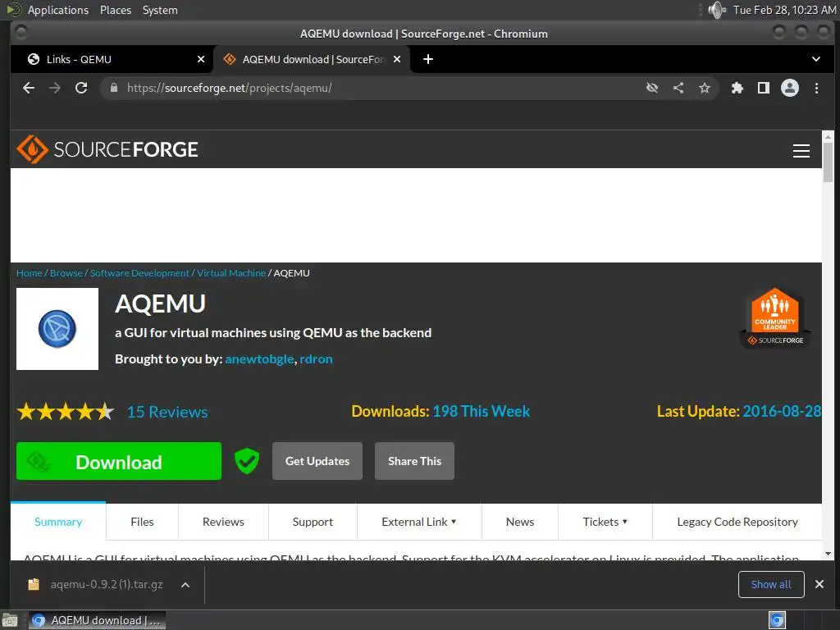This screenshot has height=630, width=840.
Task: Open the profile avatar menu
Action: [x=790, y=88]
